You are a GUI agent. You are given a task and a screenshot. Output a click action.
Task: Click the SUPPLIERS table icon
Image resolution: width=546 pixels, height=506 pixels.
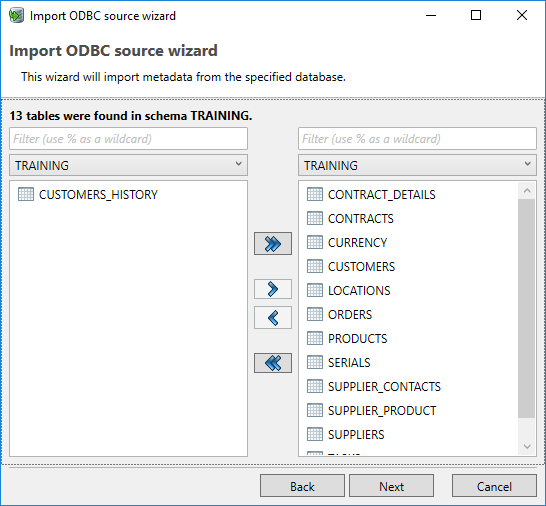coord(315,434)
